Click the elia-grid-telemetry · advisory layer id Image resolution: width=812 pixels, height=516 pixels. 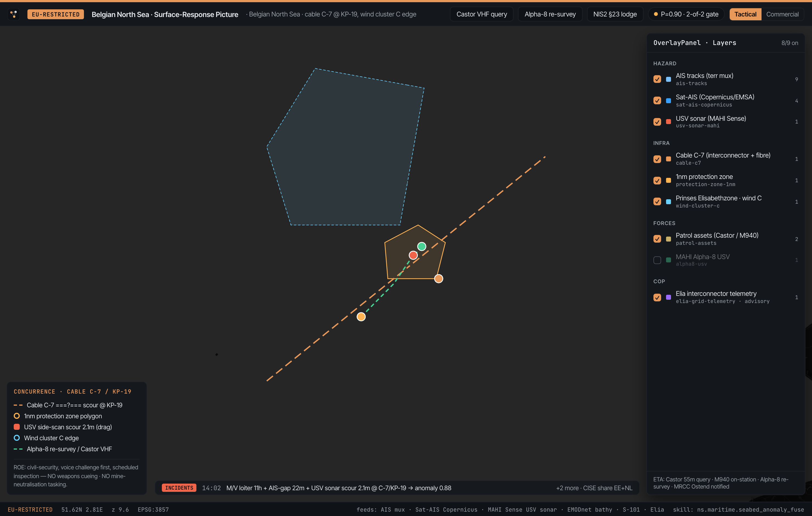click(723, 301)
